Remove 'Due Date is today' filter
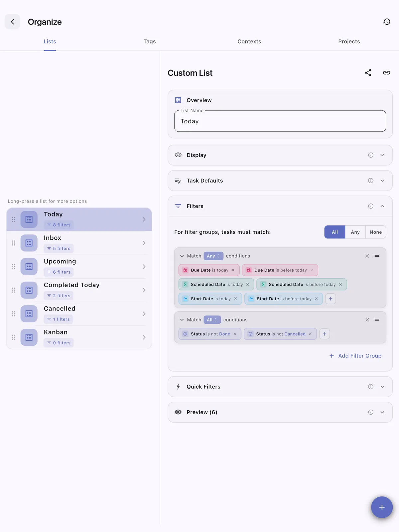The image size is (399, 532). pyautogui.click(x=233, y=270)
